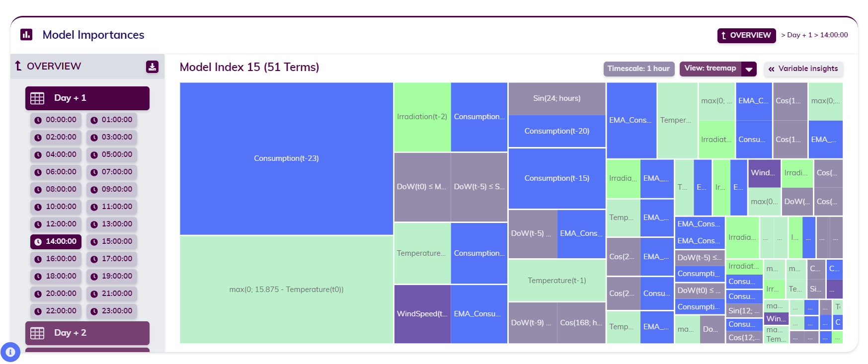Screen dimensions: 868x364
Task: Go to OVERVIEW from the breadcrumb button
Action: [x=746, y=35]
